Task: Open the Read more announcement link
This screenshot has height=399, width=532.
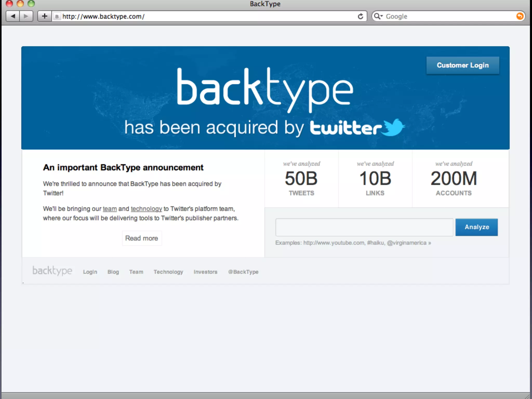Action: 142,238
